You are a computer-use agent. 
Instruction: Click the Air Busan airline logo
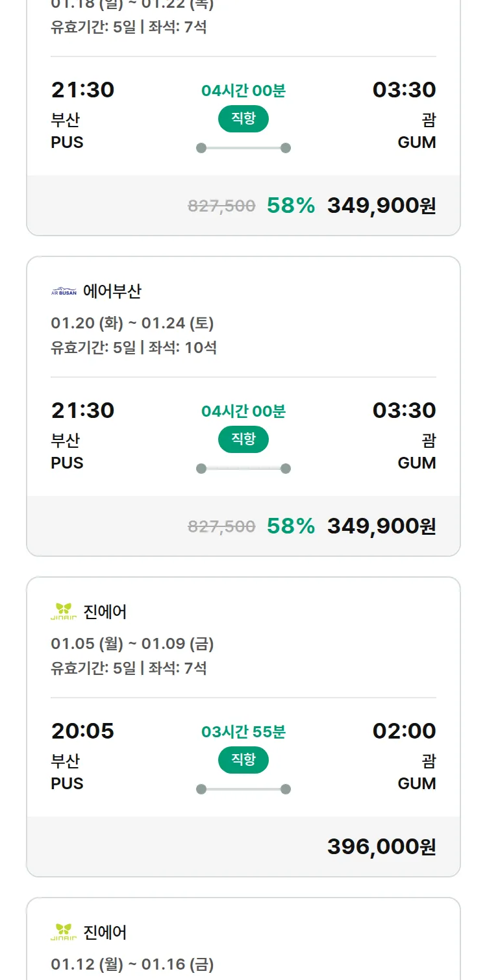64,291
